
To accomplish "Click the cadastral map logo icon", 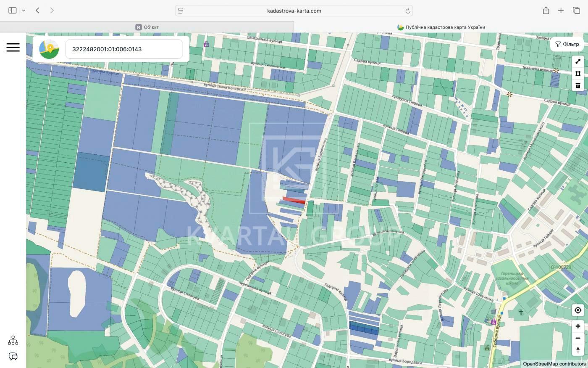I will point(49,49).
